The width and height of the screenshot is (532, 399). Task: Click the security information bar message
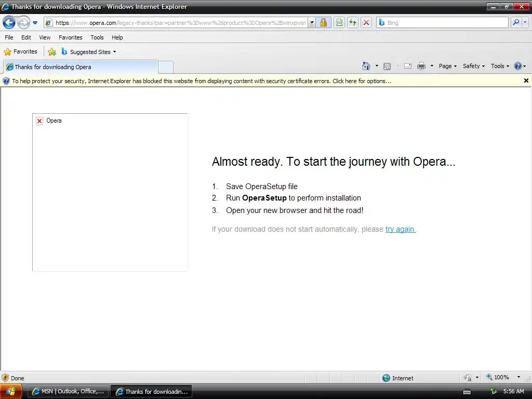point(202,81)
